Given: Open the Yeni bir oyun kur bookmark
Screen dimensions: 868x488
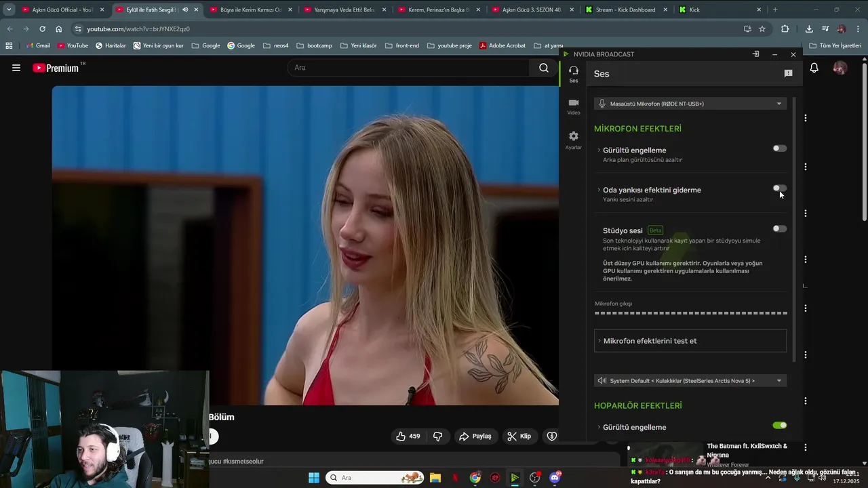Looking at the screenshot, I should 159,45.
